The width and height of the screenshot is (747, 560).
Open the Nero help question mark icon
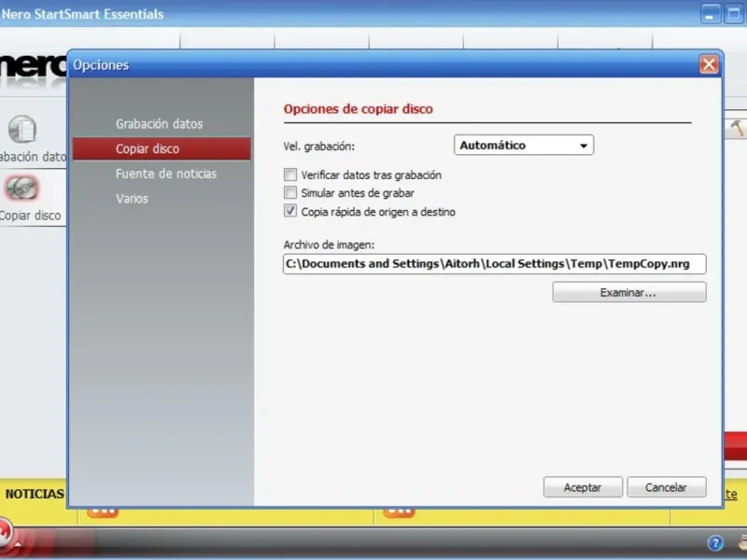715,543
